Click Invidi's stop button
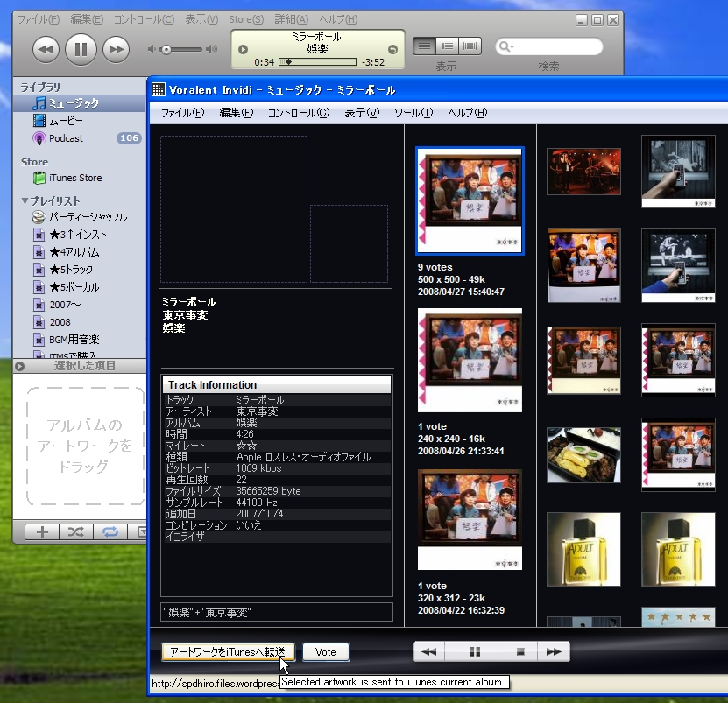728x703 pixels. pyautogui.click(x=521, y=652)
